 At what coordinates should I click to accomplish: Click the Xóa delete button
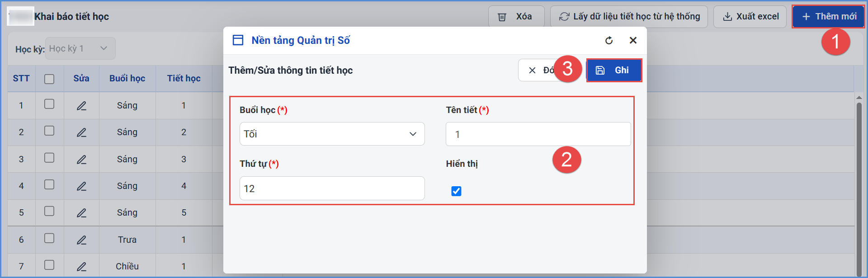point(516,17)
